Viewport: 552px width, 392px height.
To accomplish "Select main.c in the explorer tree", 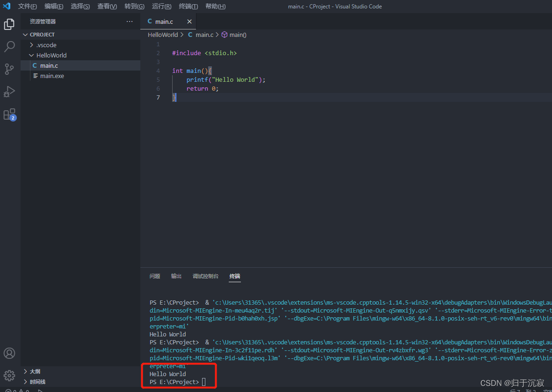I will tap(80, 65).
